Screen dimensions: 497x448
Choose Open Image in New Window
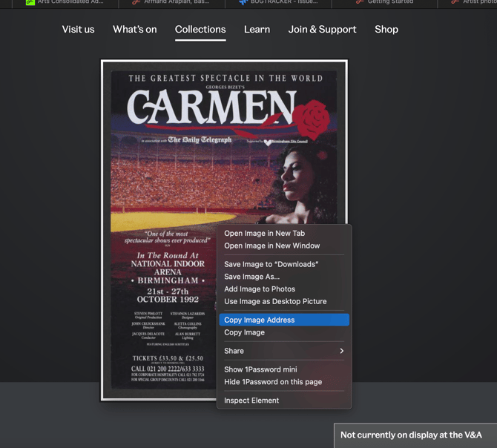point(284,246)
